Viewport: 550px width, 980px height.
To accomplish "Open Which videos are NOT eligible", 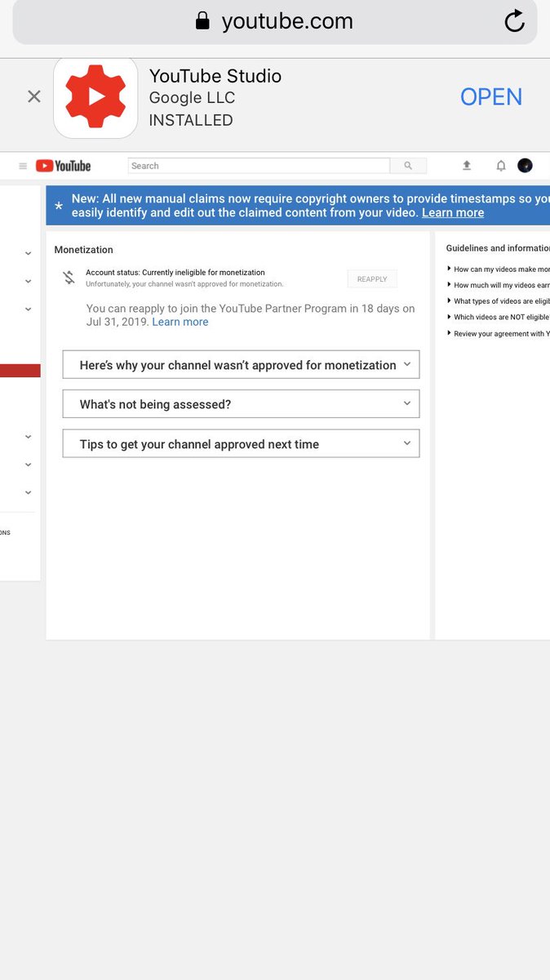I will (x=501, y=317).
